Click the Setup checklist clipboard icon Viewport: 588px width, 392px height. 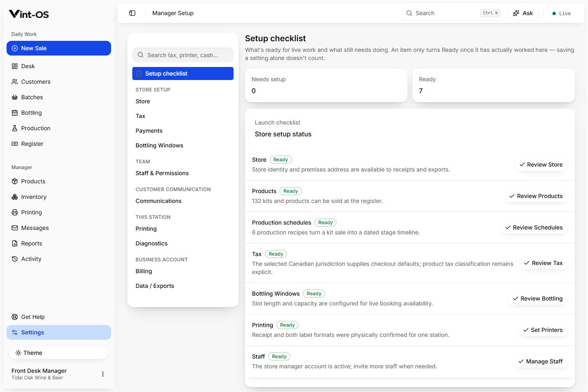[x=139, y=73]
